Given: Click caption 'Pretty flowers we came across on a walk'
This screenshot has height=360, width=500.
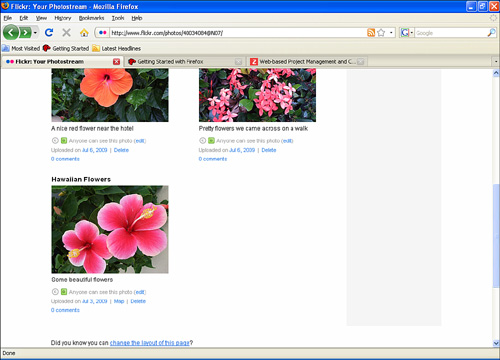Looking at the screenshot, I should pyautogui.click(x=253, y=128).
